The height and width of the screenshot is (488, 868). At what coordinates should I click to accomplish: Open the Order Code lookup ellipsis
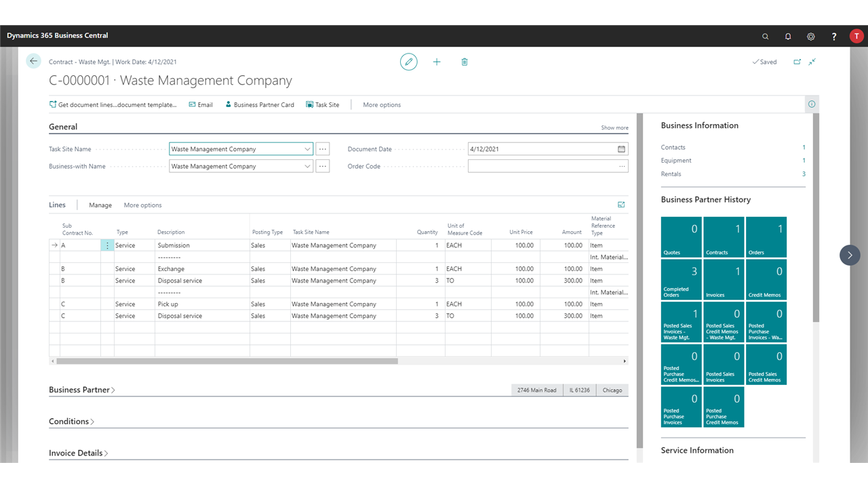click(622, 166)
